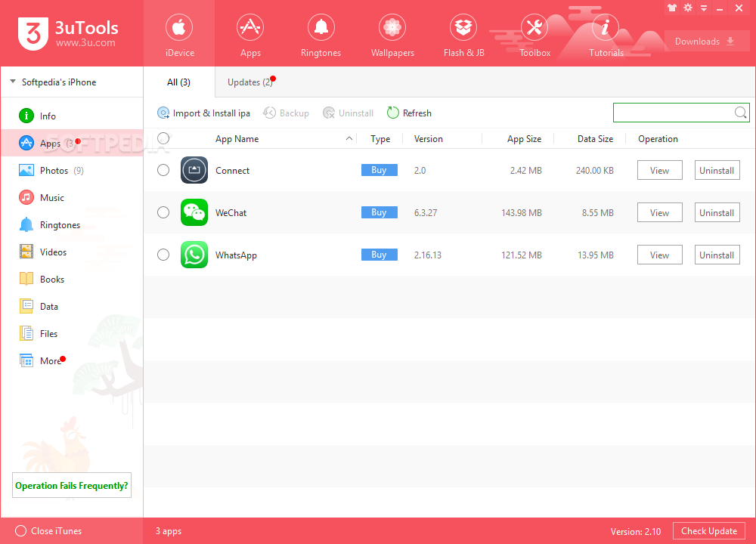Screen dimensions: 756x544
Task: Open the skin theme shirt icon
Action: point(672,8)
